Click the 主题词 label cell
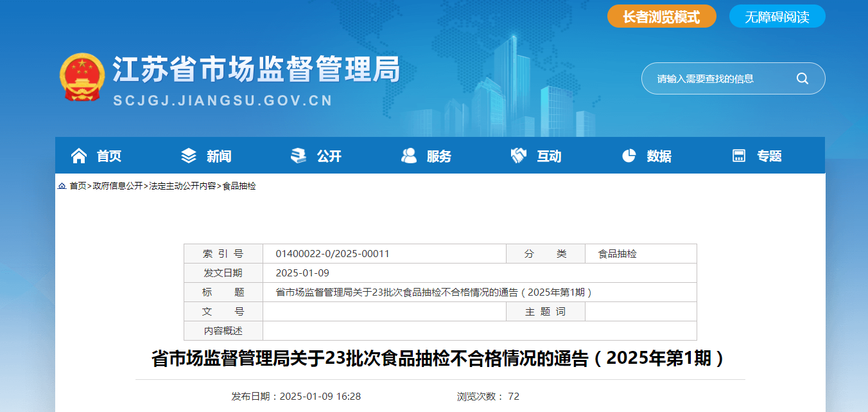 point(546,312)
